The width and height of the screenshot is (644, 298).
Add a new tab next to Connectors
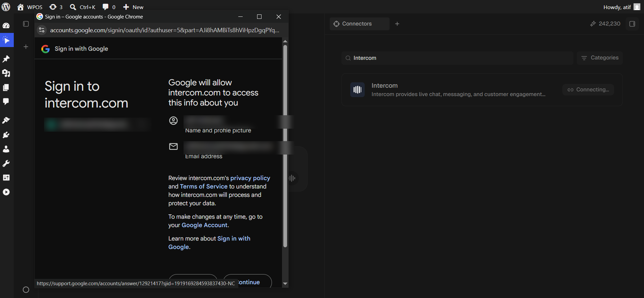(397, 24)
